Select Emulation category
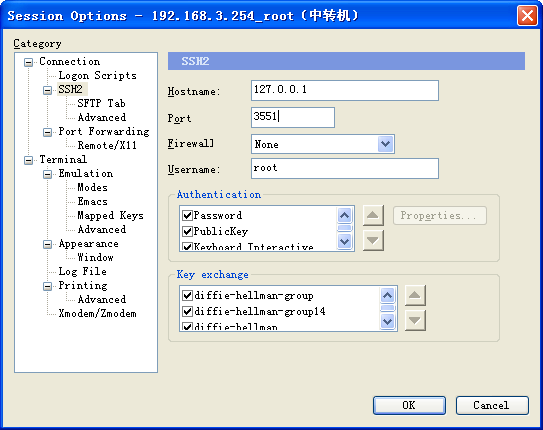Screen dimensions: 543x430 [86, 173]
